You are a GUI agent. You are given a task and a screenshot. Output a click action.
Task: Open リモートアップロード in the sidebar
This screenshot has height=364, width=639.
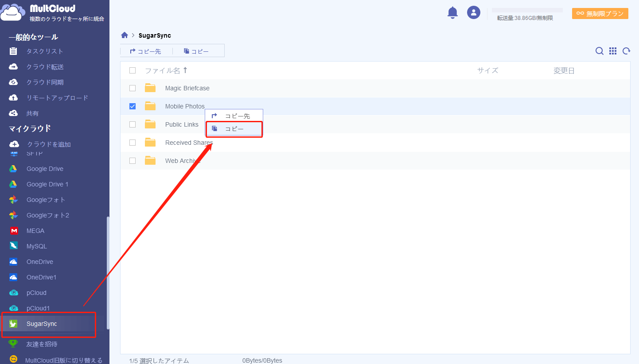coord(57,98)
